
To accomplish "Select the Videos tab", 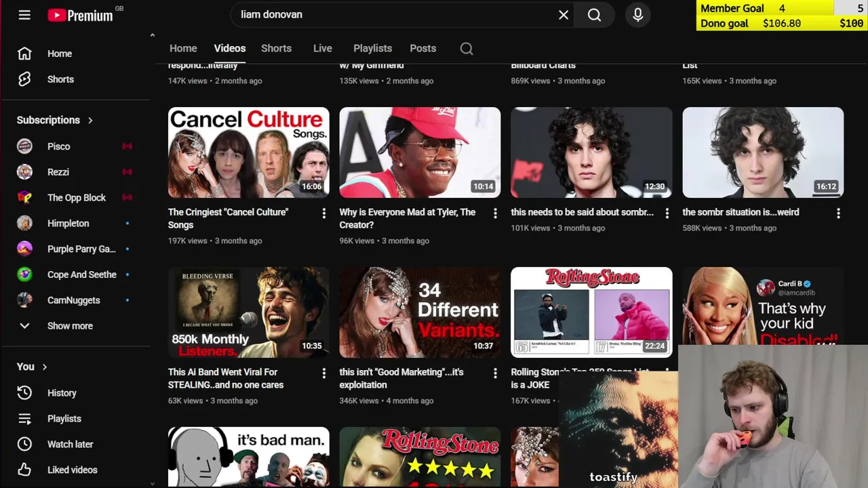I will 230,48.
